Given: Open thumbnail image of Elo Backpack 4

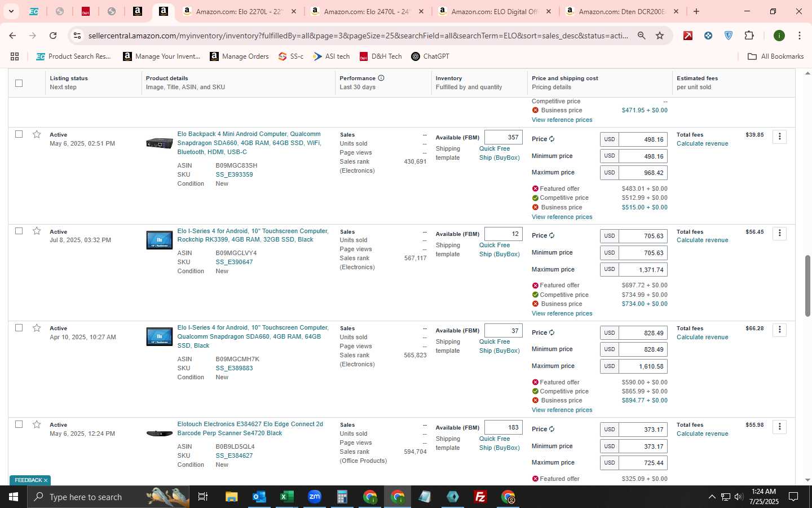Looking at the screenshot, I should (x=160, y=143).
